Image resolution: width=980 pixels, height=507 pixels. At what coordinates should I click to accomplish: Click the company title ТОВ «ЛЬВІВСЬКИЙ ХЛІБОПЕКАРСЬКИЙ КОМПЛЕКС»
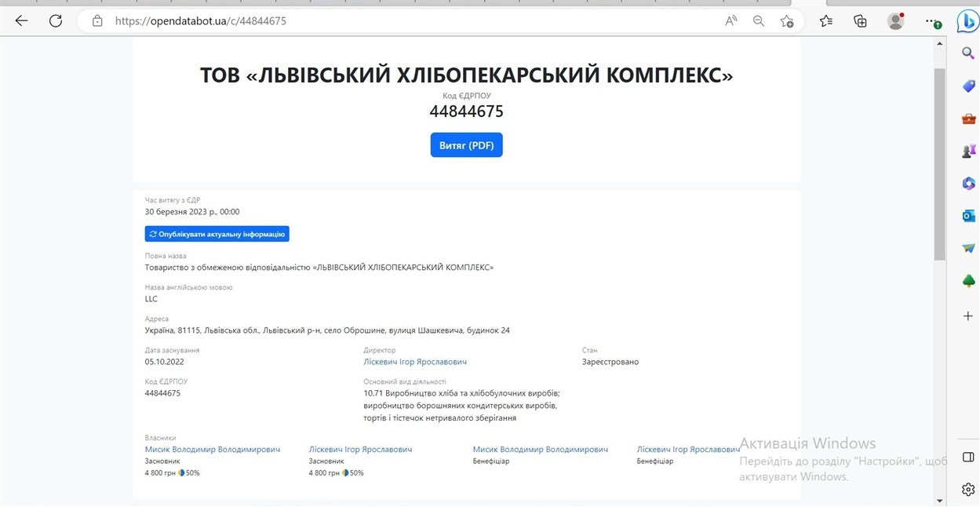click(x=466, y=75)
